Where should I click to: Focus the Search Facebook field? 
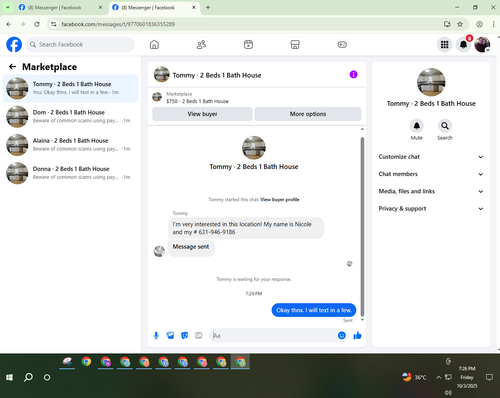pos(80,45)
